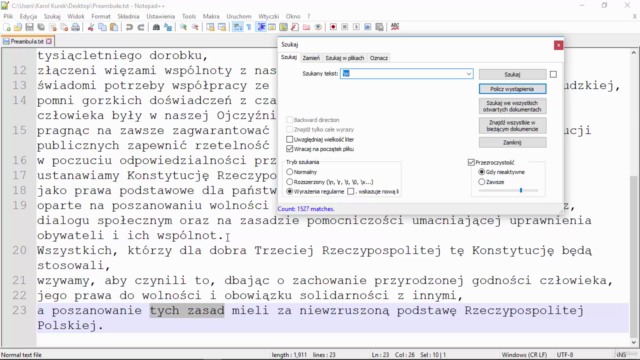Viewport: 640px width, 360px height.
Task: Switch to the 'Szukaj w plikach' tab
Action: (x=344, y=58)
